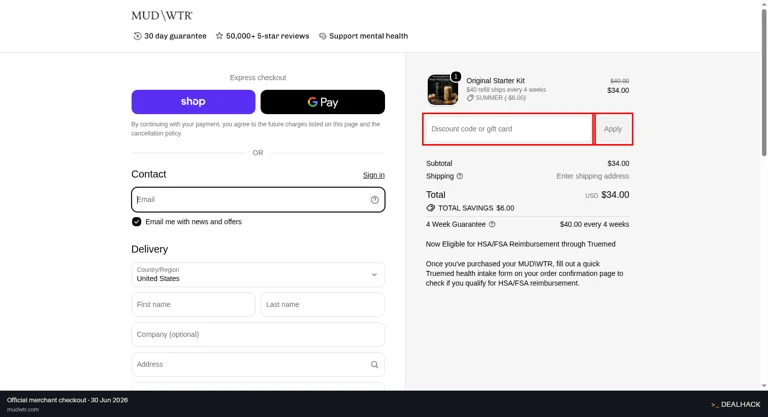The image size is (768, 417).
Task: Pay with Google Pay button
Action: 322,102
